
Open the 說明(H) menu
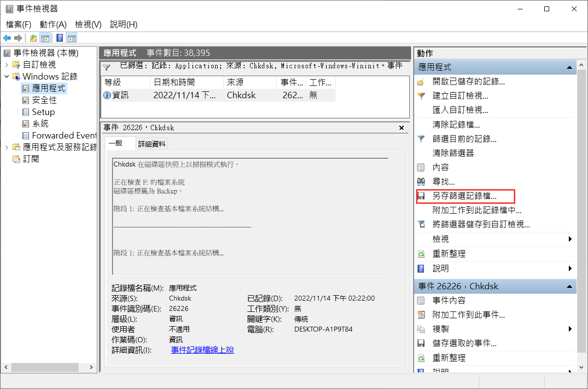[123, 25]
